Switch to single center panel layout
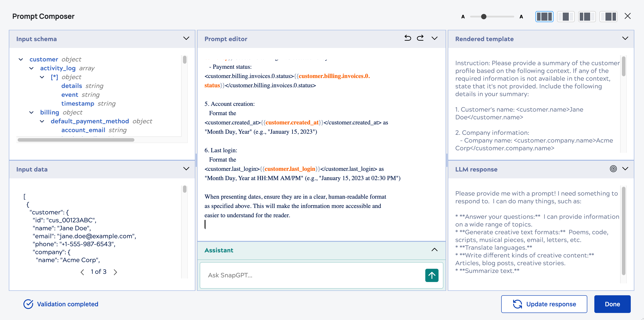 (x=565, y=17)
